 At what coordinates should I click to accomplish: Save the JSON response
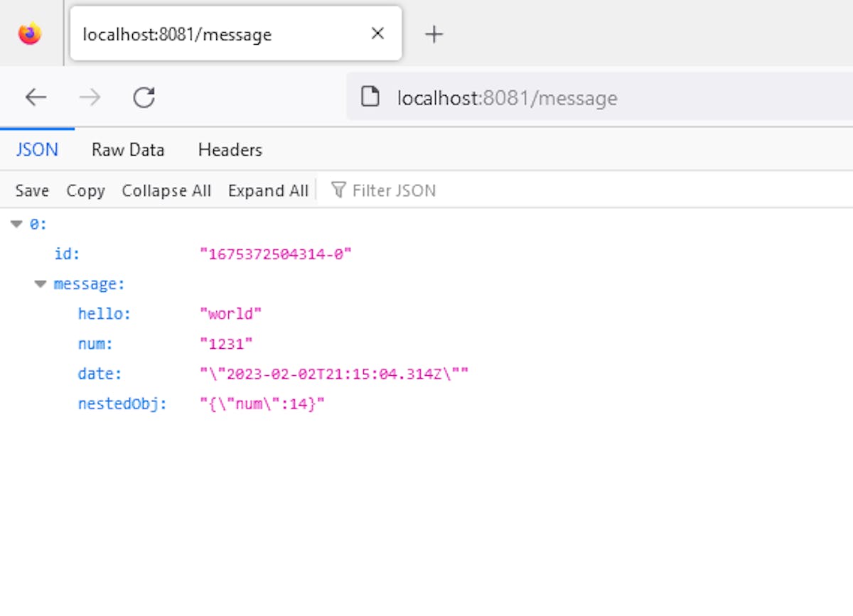tap(32, 190)
